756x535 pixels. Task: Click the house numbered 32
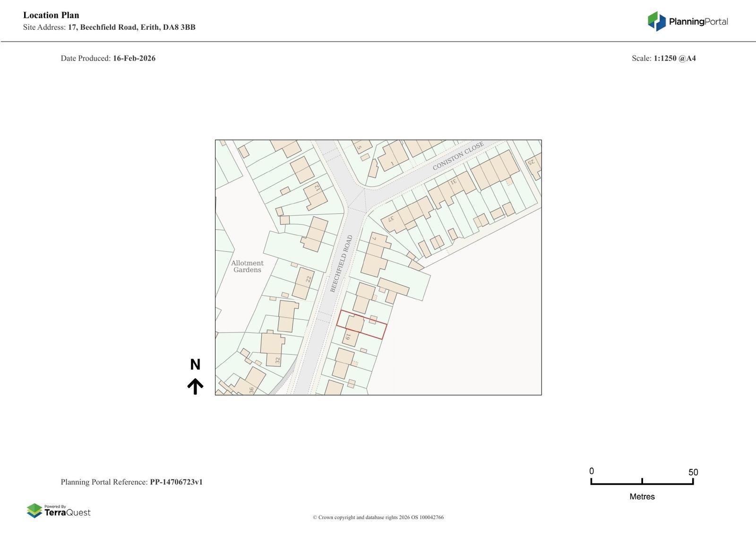(x=273, y=349)
